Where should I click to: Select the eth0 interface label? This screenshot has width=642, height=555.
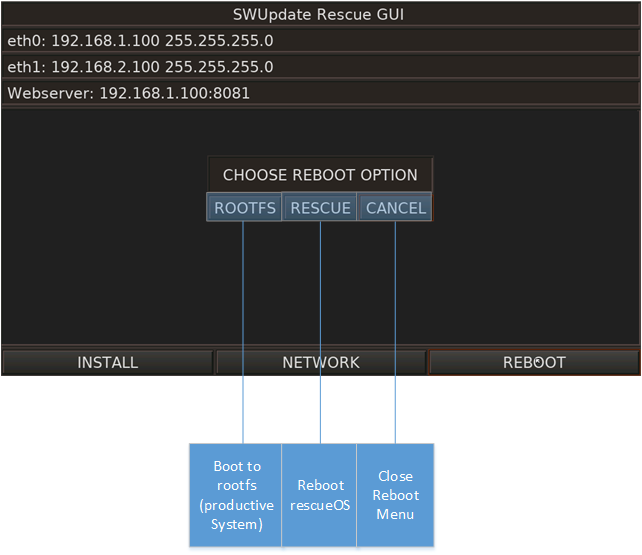[x=24, y=41]
